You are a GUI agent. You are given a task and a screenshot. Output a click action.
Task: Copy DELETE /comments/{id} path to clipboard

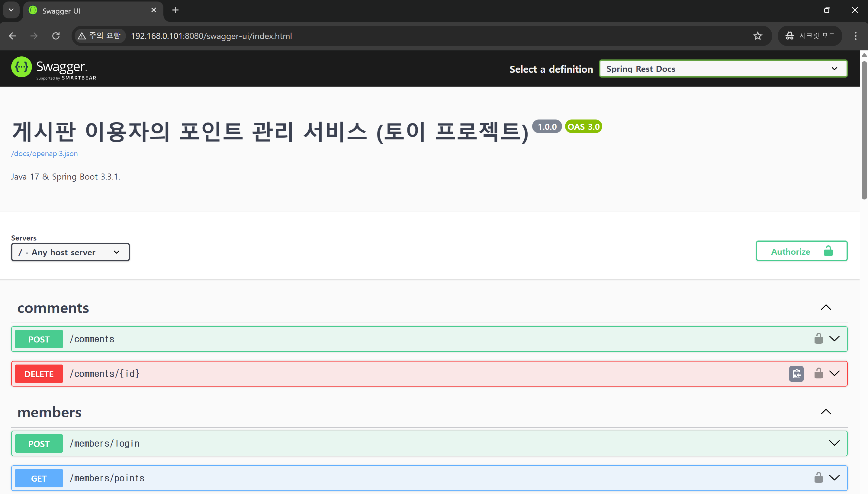[x=796, y=374]
